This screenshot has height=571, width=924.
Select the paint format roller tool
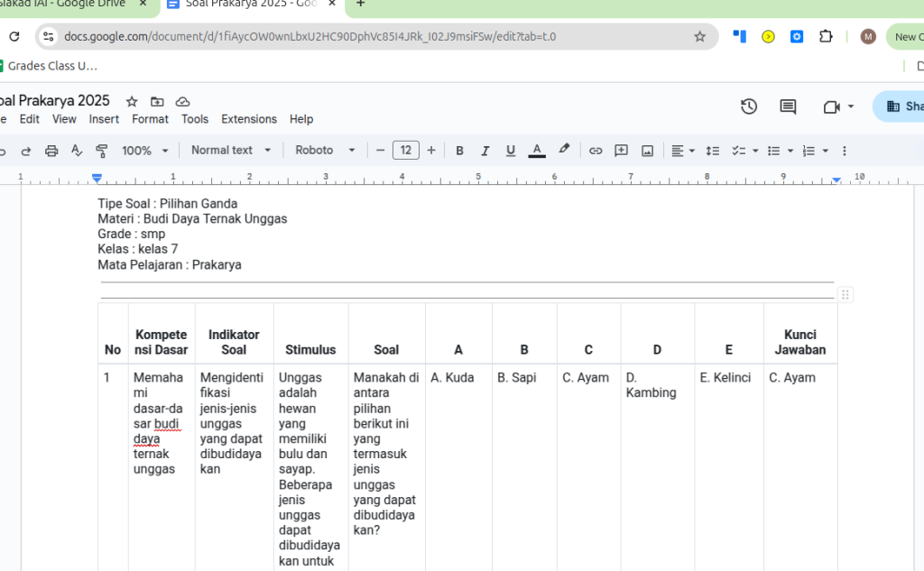click(x=102, y=151)
